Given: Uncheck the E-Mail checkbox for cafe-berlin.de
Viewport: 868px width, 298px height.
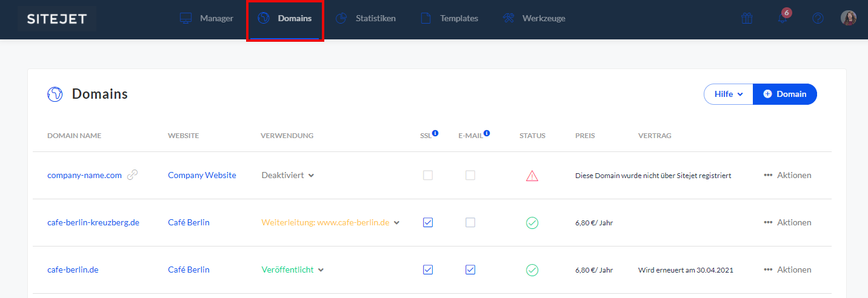Looking at the screenshot, I should point(470,270).
